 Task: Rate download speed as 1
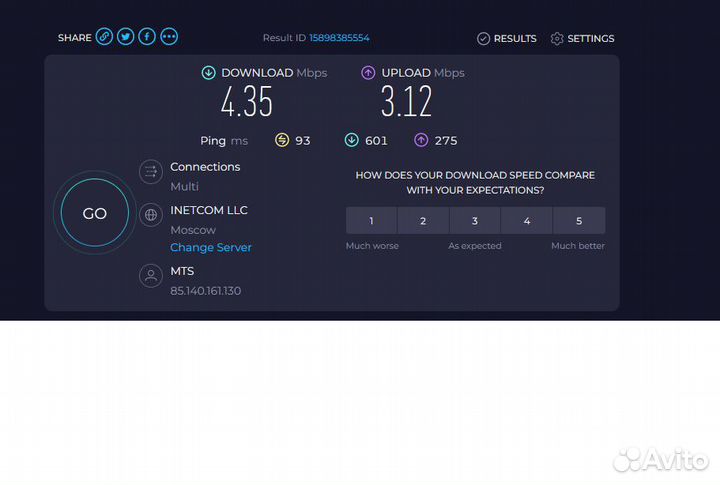[371, 221]
